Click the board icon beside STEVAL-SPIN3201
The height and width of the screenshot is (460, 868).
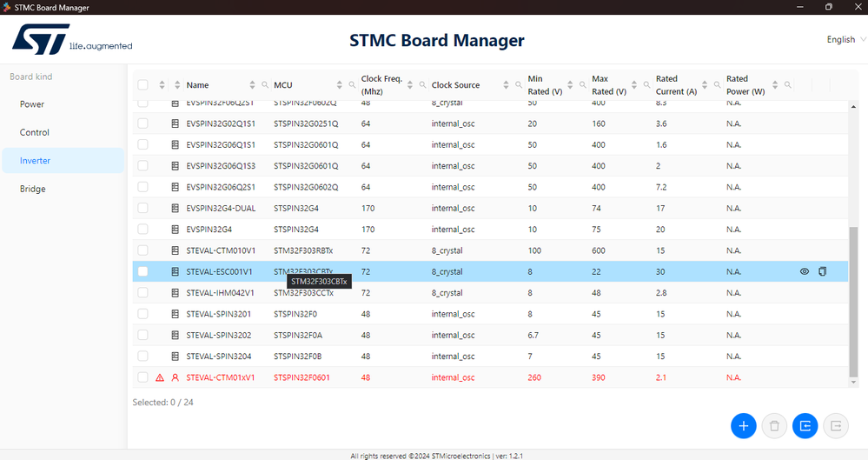pyautogui.click(x=175, y=314)
